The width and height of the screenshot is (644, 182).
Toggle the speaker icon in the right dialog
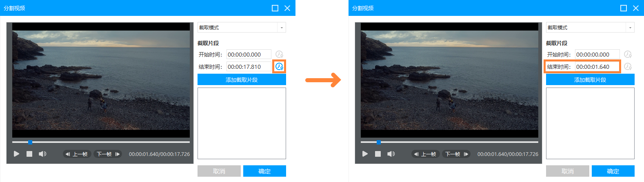point(391,154)
